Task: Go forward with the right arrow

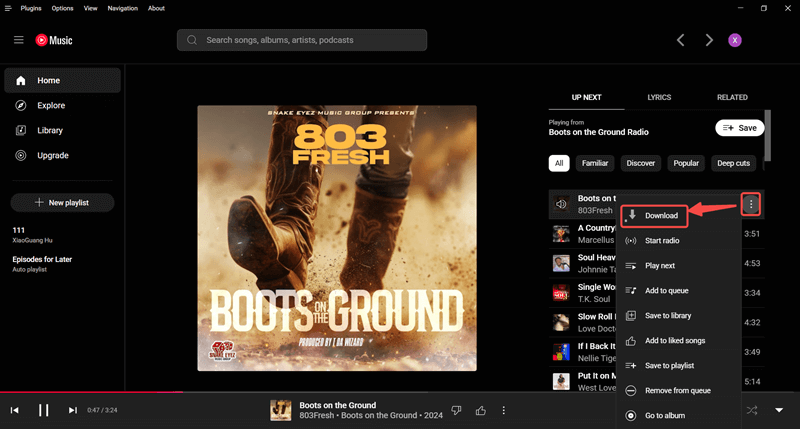Action: [x=709, y=40]
